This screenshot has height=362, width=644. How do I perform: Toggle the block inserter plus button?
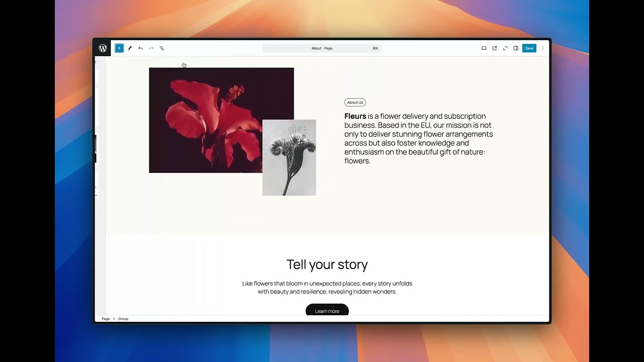coord(119,48)
